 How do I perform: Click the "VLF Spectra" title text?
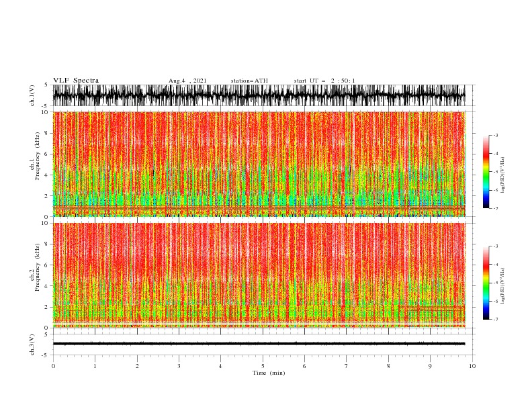click(x=76, y=81)
